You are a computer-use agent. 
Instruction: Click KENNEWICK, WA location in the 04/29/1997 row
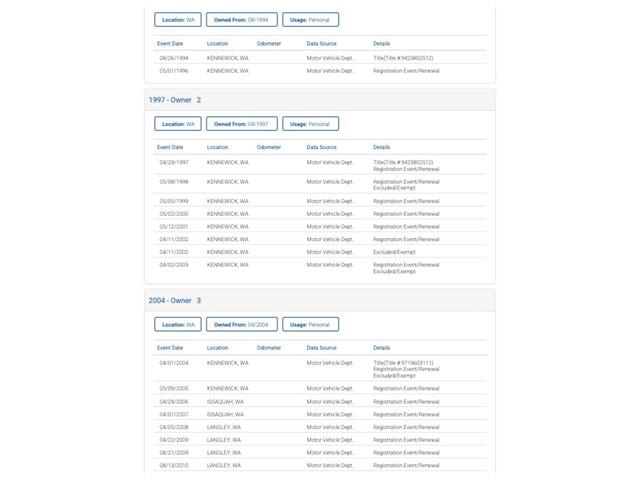pyautogui.click(x=227, y=162)
